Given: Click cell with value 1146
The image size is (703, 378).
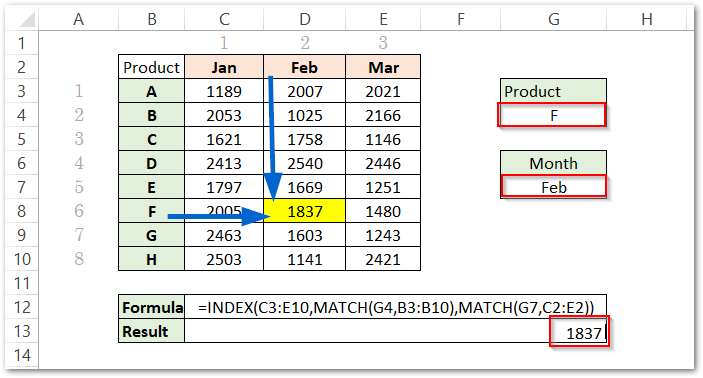Looking at the screenshot, I should click(x=383, y=139).
